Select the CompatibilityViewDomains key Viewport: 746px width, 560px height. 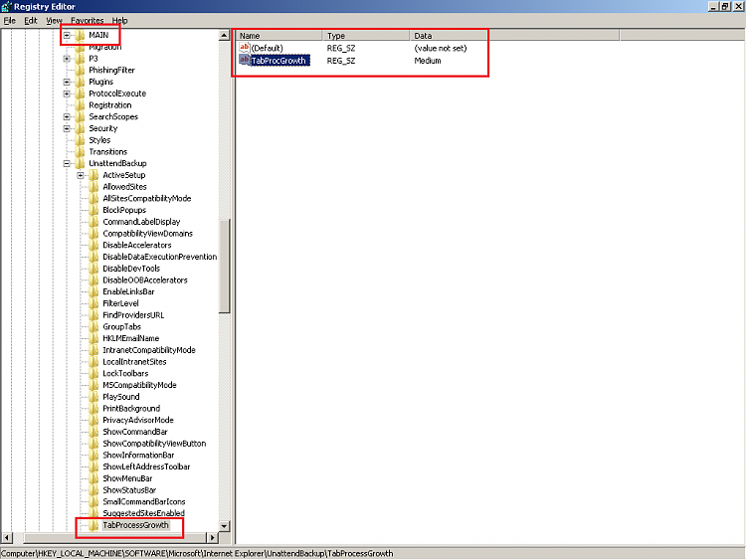pyautogui.click(x=147, y=234)
